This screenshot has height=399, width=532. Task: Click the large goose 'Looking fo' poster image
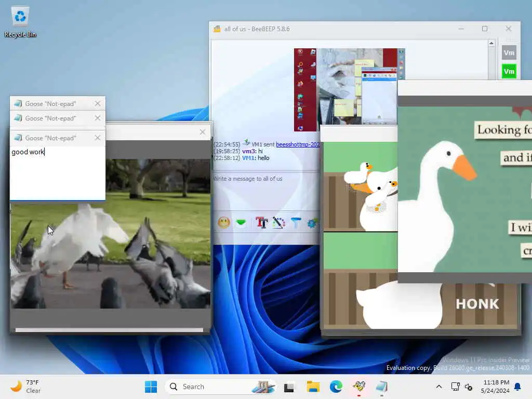(x=465, y=189)
